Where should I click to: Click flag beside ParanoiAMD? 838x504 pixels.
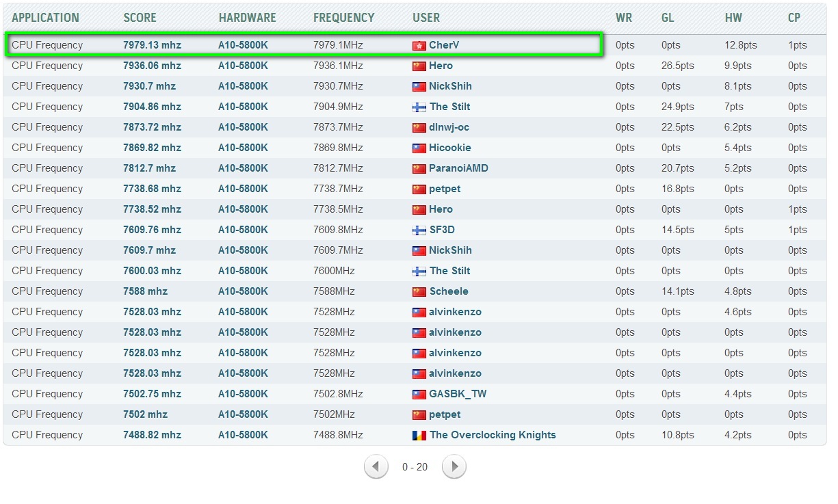419,169
